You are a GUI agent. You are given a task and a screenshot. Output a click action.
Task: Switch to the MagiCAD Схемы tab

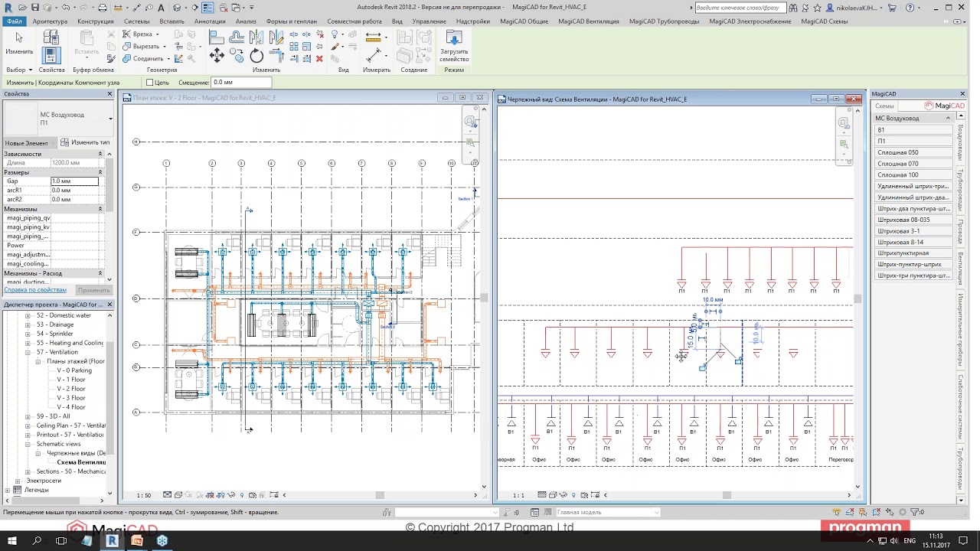click(x=824, y=21)
